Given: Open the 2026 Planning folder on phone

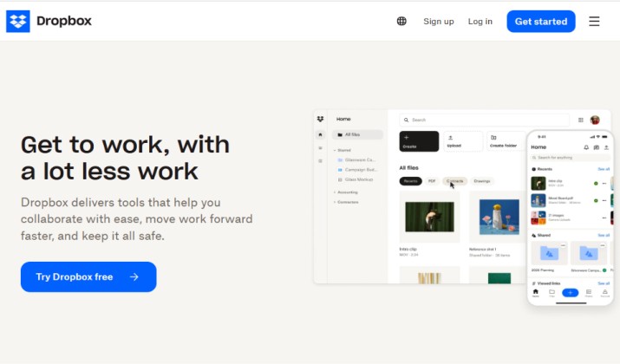Looking at the screenshot, I should tap(549, 254).
